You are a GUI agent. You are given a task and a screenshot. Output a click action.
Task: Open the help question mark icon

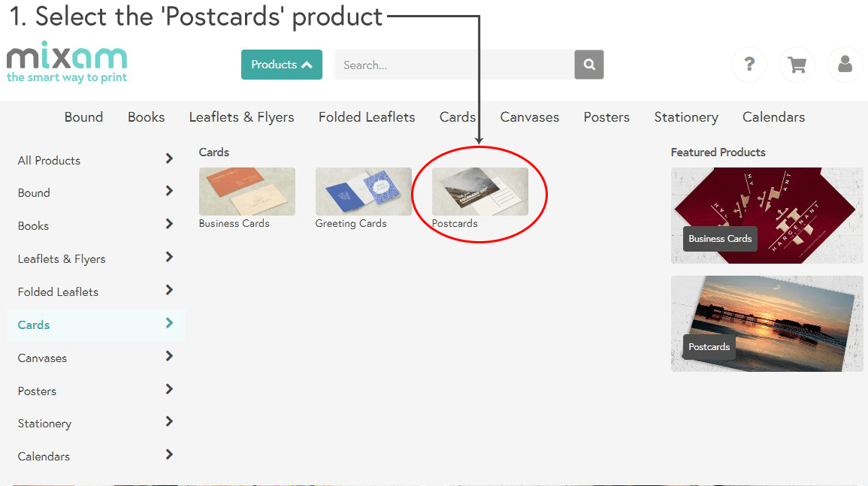click(x=749, y=65)
